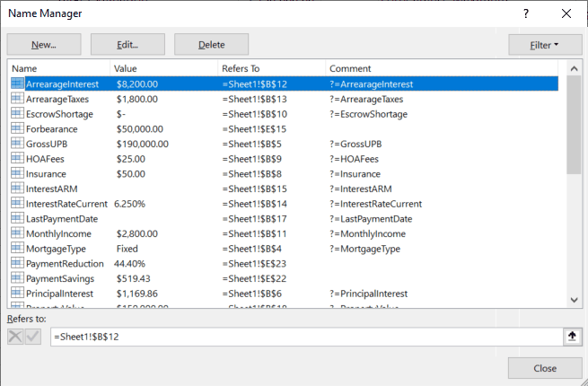Viewport: 588px width, 386px height.
Task: Click the EscrowShortage name icon
Action: [x=17, y=113]
